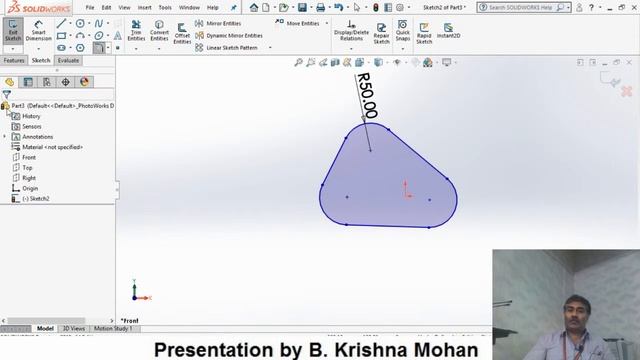Open the Edit menu
Screen dimensions: 640x360
106,7
